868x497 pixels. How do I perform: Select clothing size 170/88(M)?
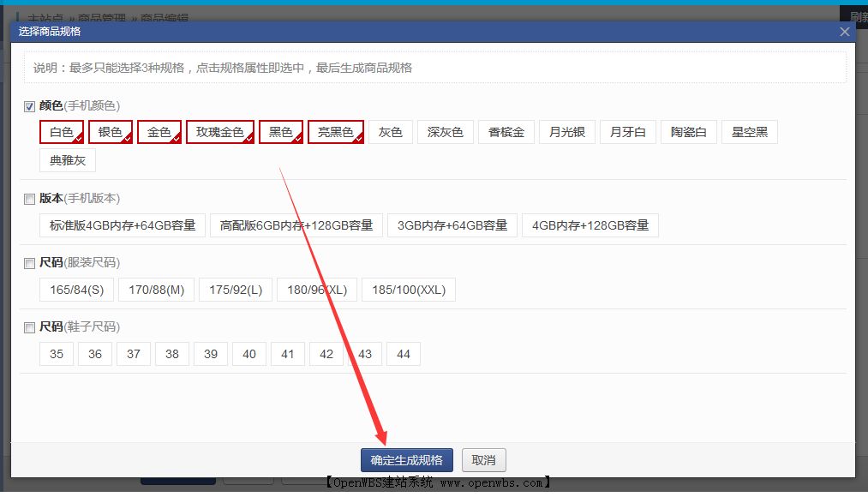tap(157, 290)
